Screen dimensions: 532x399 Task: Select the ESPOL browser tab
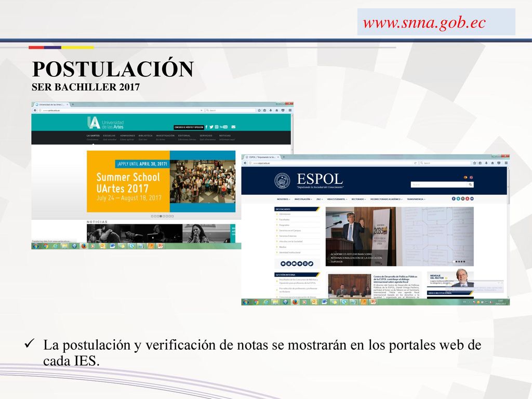262,157
